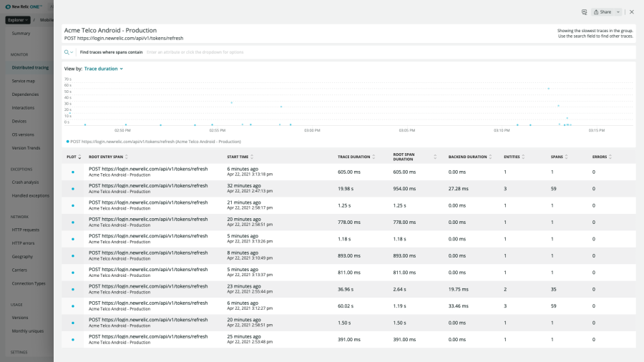Sort by Start Time column
Image resolution: width=644 pixels, height=362 pixels.
(240, 157)
